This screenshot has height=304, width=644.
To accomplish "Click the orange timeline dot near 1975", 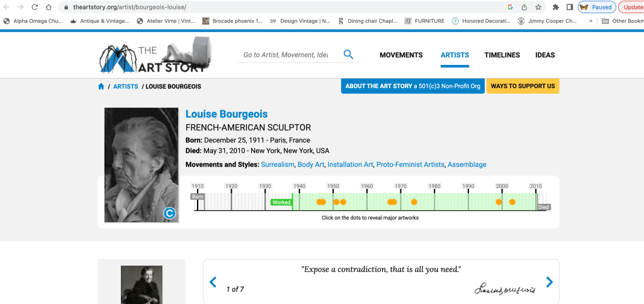I will (x=414, y=202).
